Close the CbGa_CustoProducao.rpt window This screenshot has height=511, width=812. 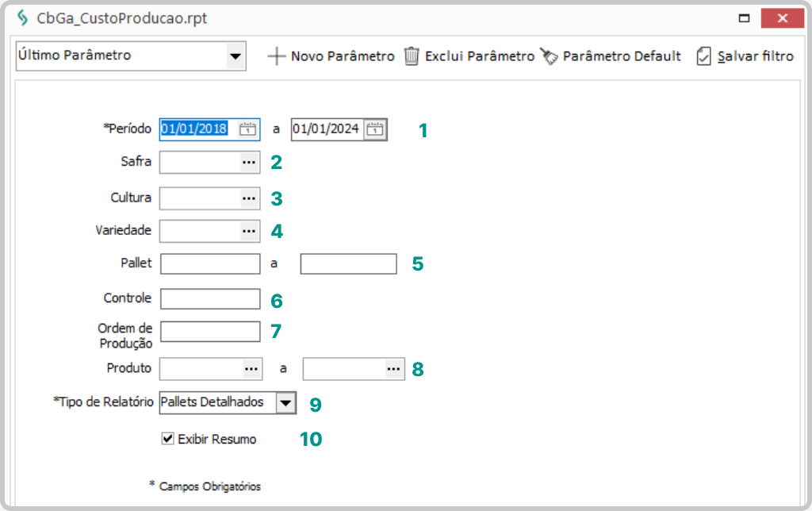click(x=783, y=18)
